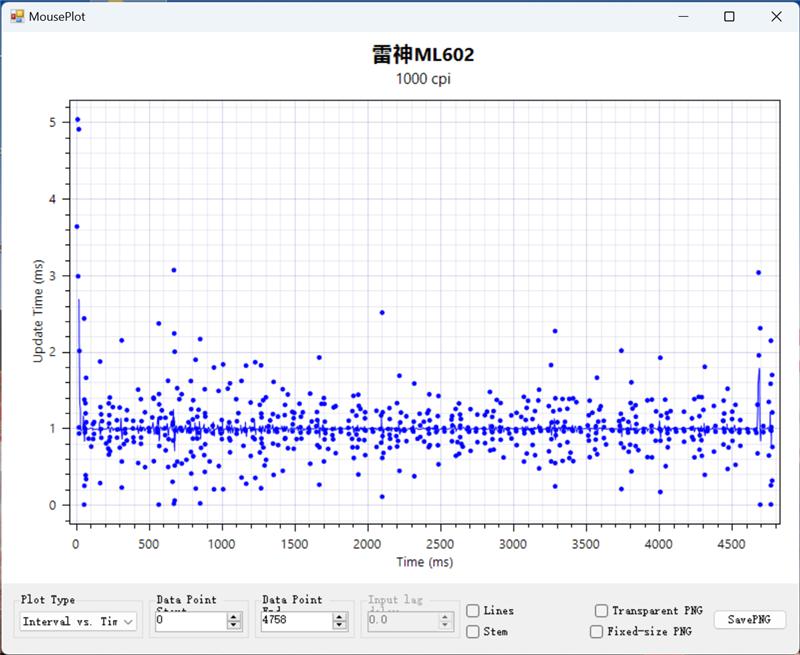Click the Time (ms) x-axis label
The image size is (800, 655).
[x=423, y=562]
